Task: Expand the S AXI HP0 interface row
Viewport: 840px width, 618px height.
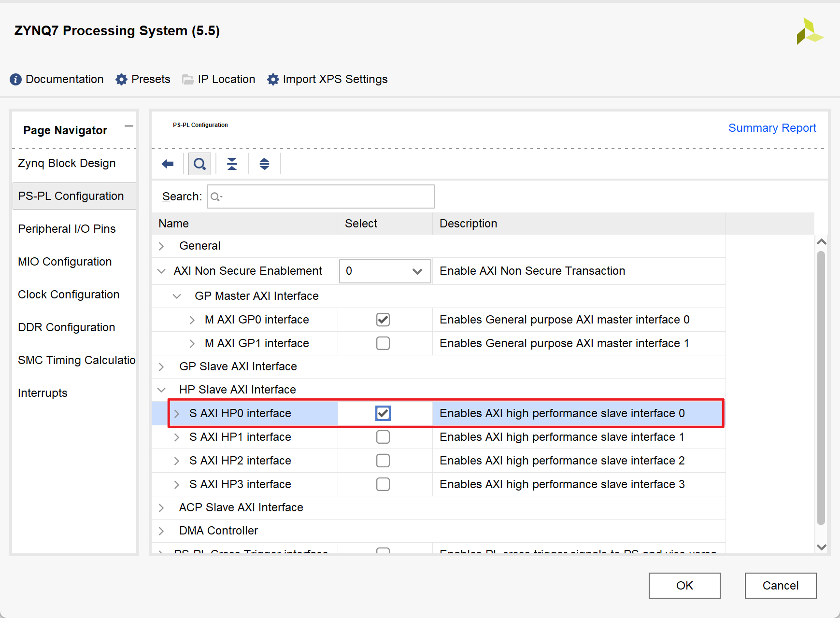Action: point(177,414)
